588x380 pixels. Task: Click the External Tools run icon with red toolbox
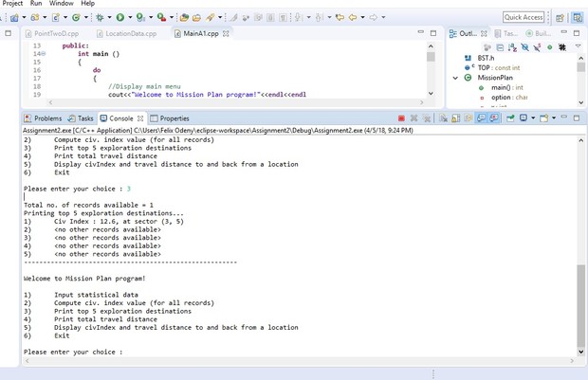click(161, 17)
